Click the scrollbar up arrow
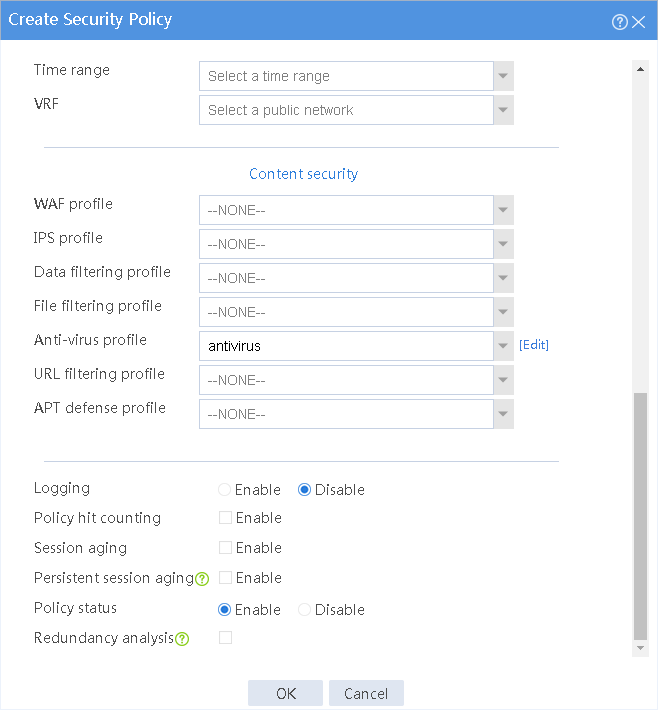The height and width of the screenshot is (710, 658). (x=640, y=69)
